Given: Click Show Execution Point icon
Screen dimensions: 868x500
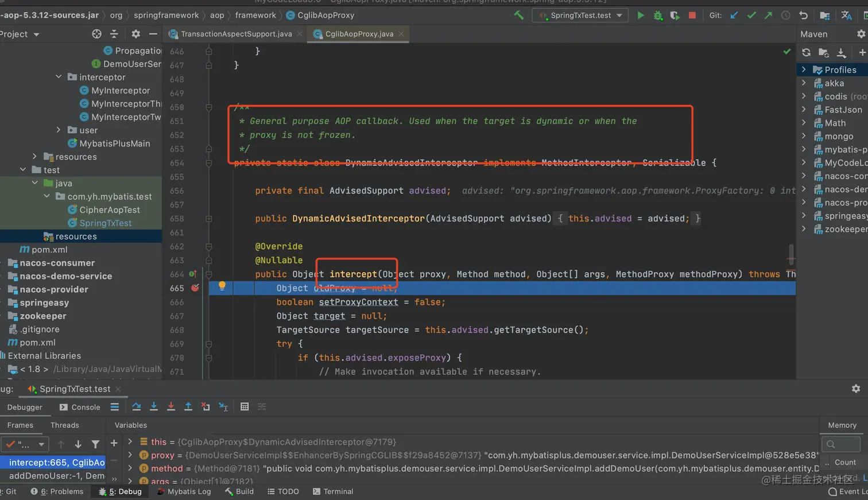Looking at the screenshot, I should (x=115, y=407).
